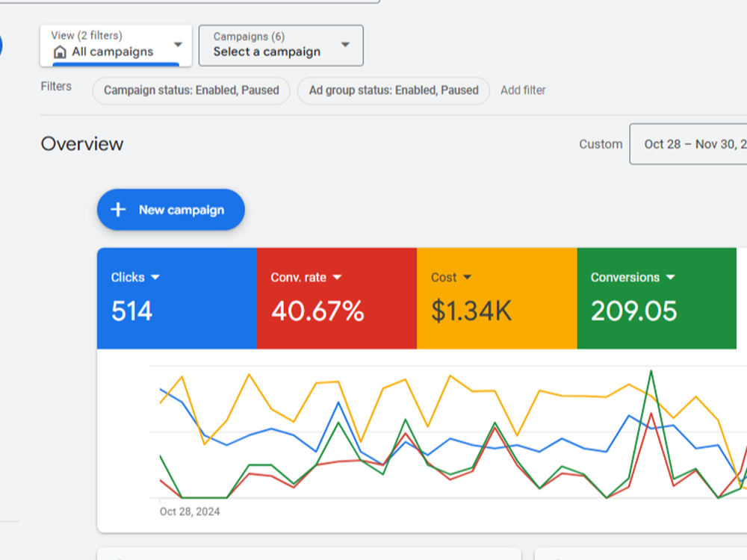747x560 pixels.
Task: Click the Filters label
Action: coord(56,86)
